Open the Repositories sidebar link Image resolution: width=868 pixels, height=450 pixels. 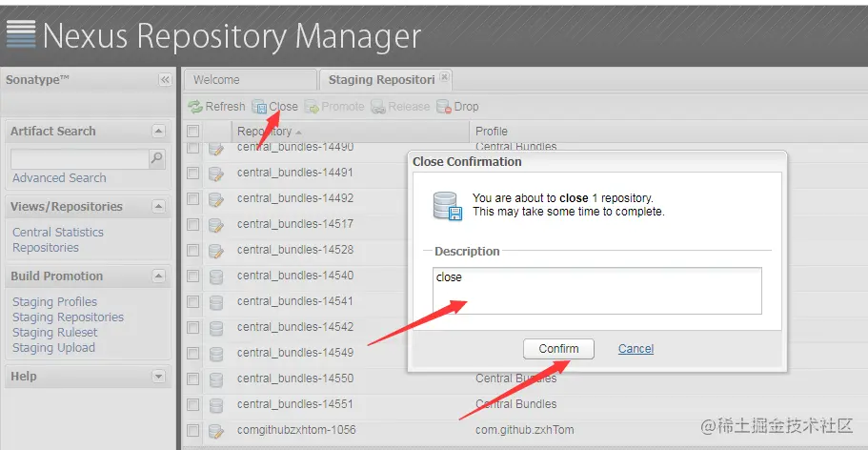[46, 248]
